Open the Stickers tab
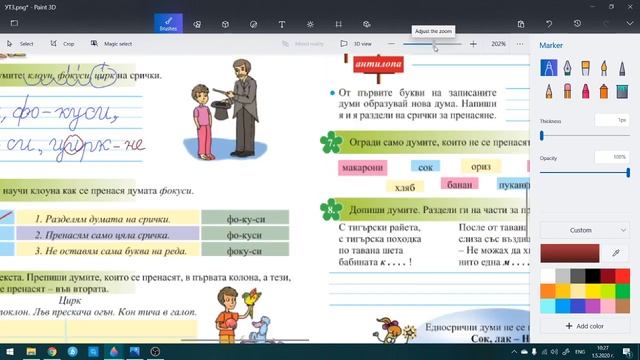This screenshot has height=360, width=640. [x=253, y=24]
